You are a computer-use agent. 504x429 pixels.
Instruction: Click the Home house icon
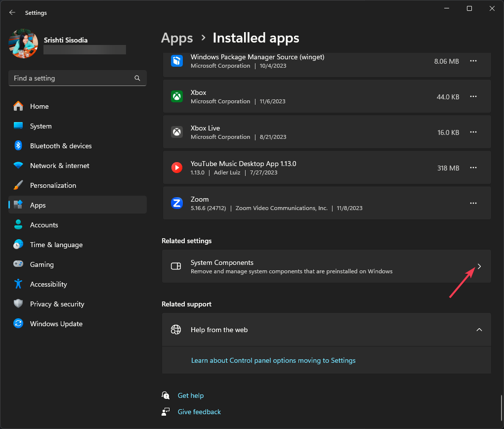click(18, 106)
